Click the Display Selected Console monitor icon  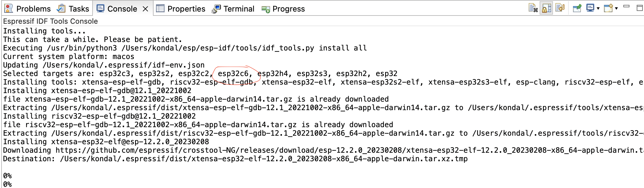point(591,8)
